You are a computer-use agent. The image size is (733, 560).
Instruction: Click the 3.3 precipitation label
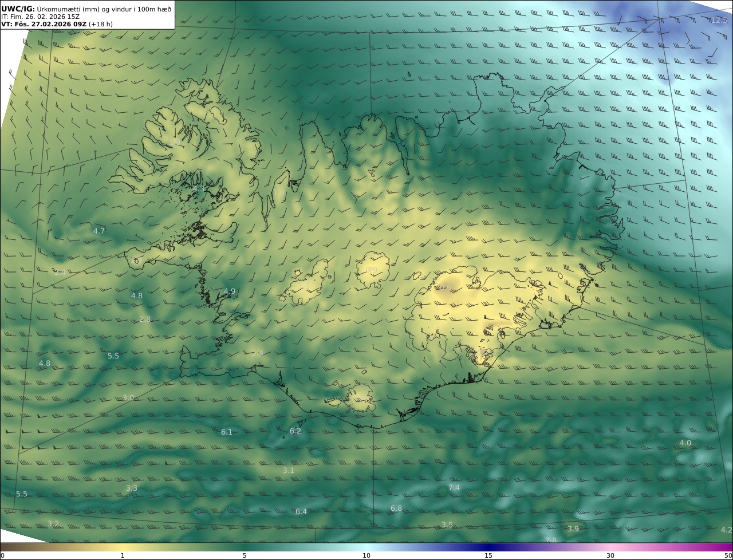[x=132, y=488]
